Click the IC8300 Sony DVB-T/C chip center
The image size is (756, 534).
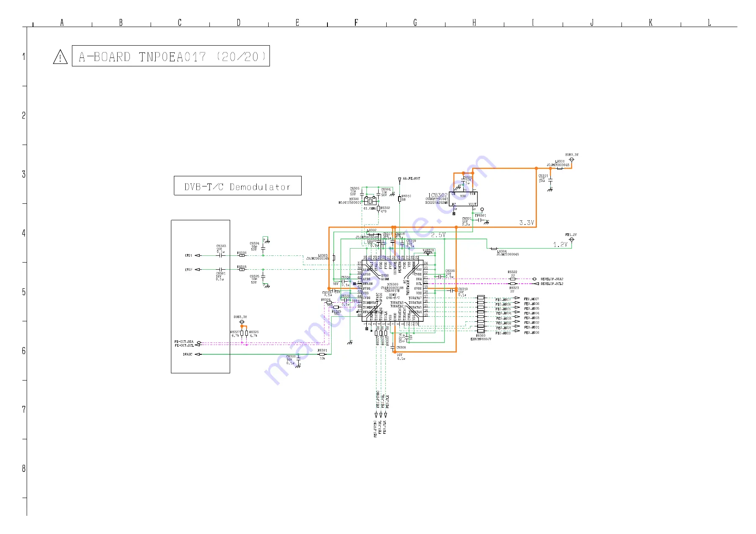click(x=393, y=290)
